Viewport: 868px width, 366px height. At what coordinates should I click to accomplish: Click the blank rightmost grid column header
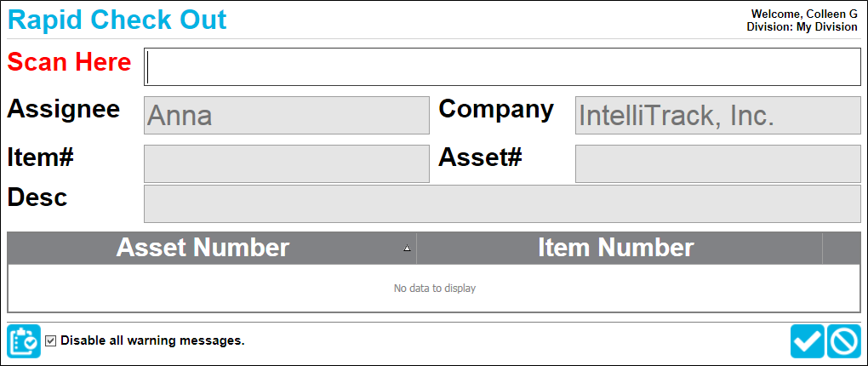tap(842, 248)
